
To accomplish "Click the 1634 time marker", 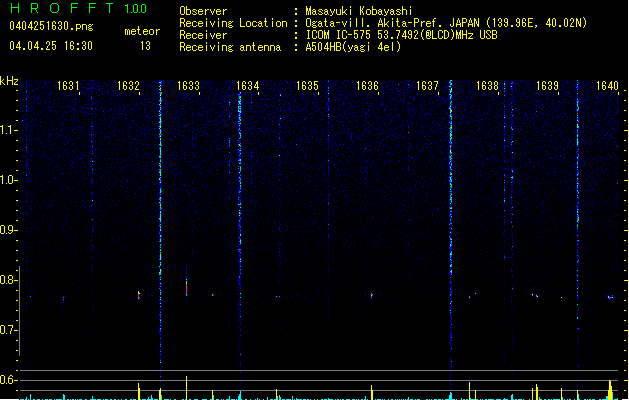I will [x=248, y=86].
